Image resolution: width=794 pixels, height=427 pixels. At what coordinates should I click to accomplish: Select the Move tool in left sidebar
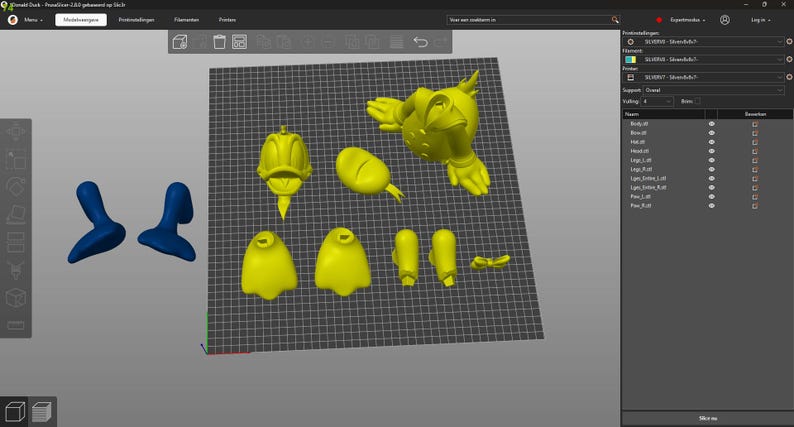click(x=16, y=133)
